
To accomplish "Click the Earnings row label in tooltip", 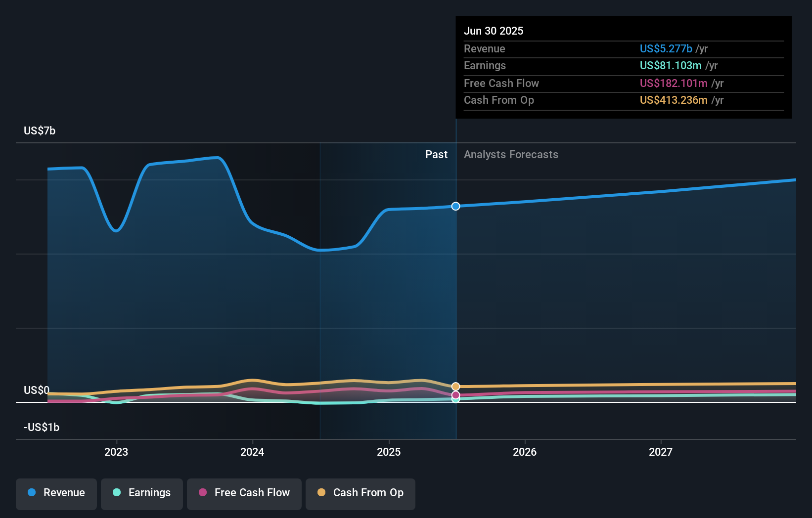I will coord(485,65).
